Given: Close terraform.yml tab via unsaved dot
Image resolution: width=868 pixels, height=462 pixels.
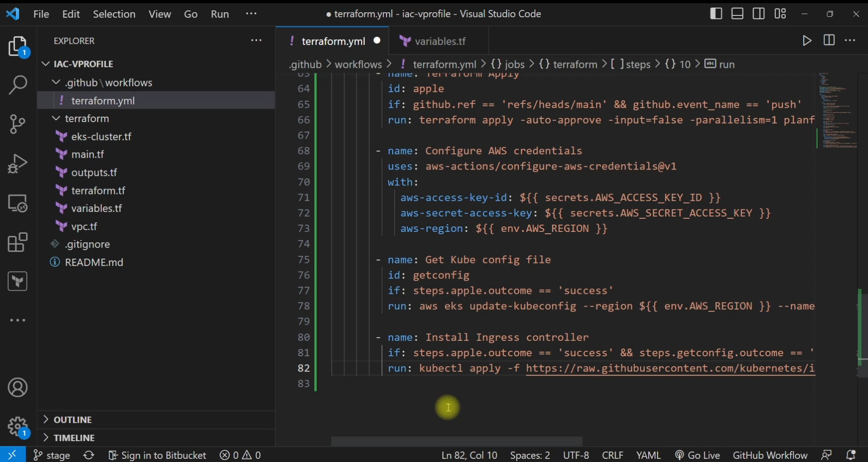Looking at the screenshot, I should (377, 41).
